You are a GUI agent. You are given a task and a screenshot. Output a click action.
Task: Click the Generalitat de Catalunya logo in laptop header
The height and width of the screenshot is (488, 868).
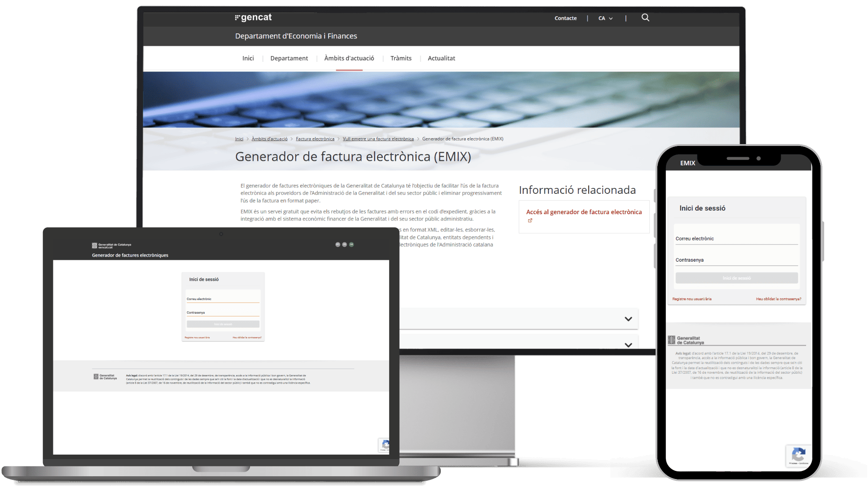(x=111, y=244)
